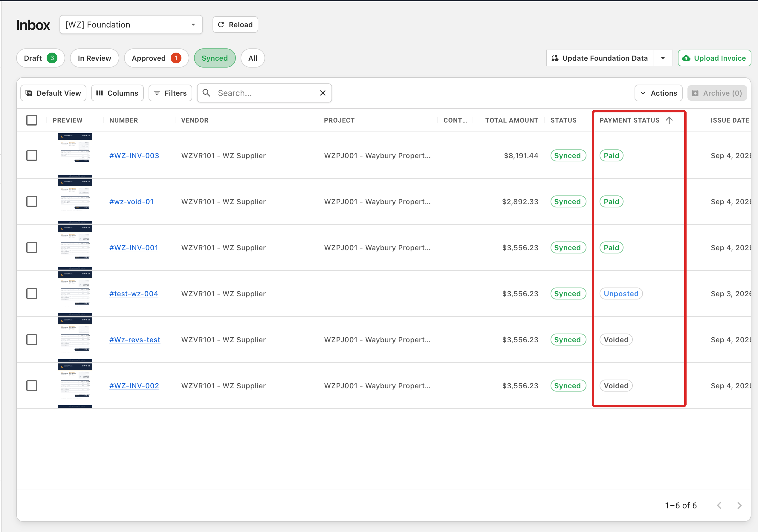The width and height of the screenshot is (758, 532).
Task: Open preview thumbnail of #WZ-INV-001
Action: point(75,247)
